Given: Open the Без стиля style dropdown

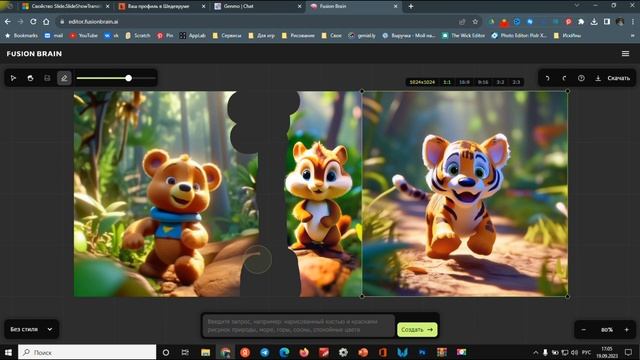Looking at the screenshot, I should click(x=31, y=329).
